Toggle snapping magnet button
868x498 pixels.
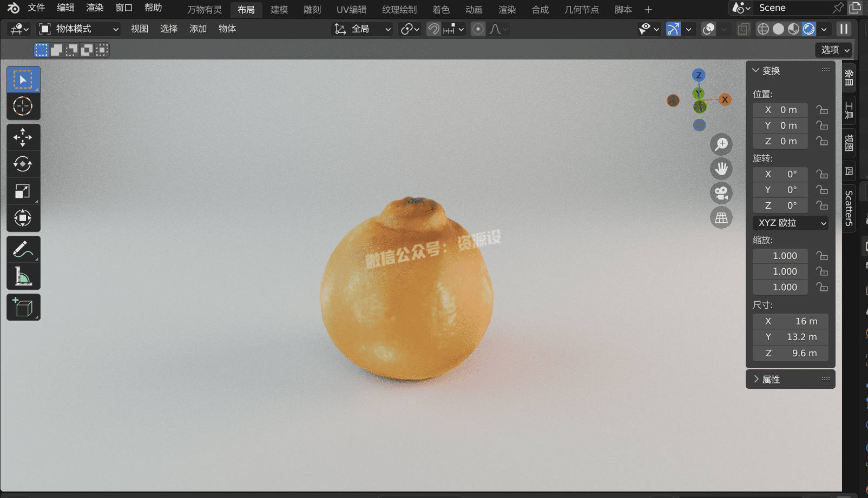tap(433, 29)
